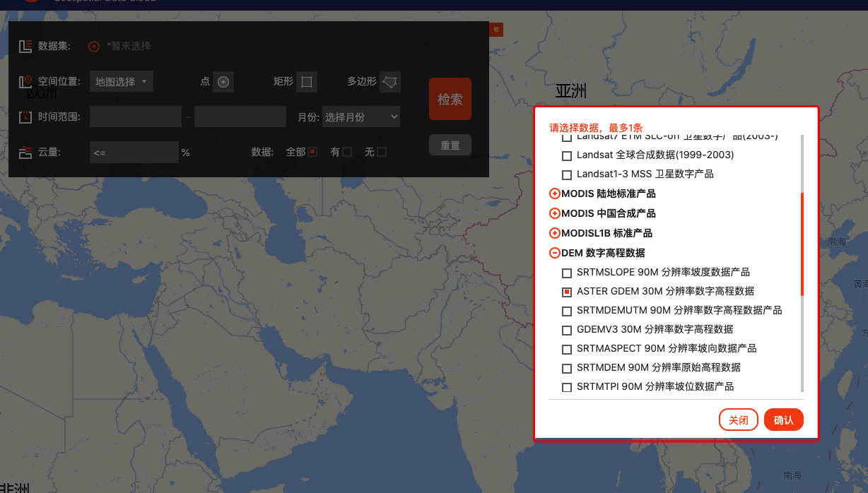
Task: Tick the SRTMDEM 90M 原始高程数据 checkbox
Action: click(567, 368)
